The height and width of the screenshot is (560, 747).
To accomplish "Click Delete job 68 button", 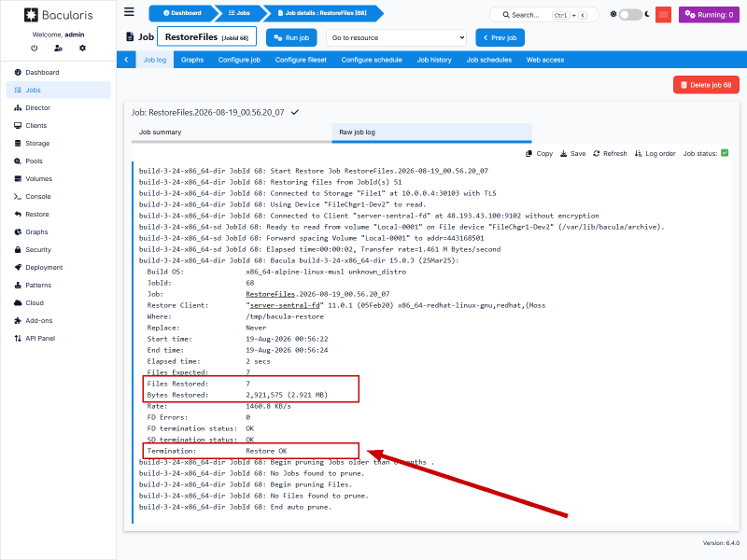I will [x=706, y=85].
